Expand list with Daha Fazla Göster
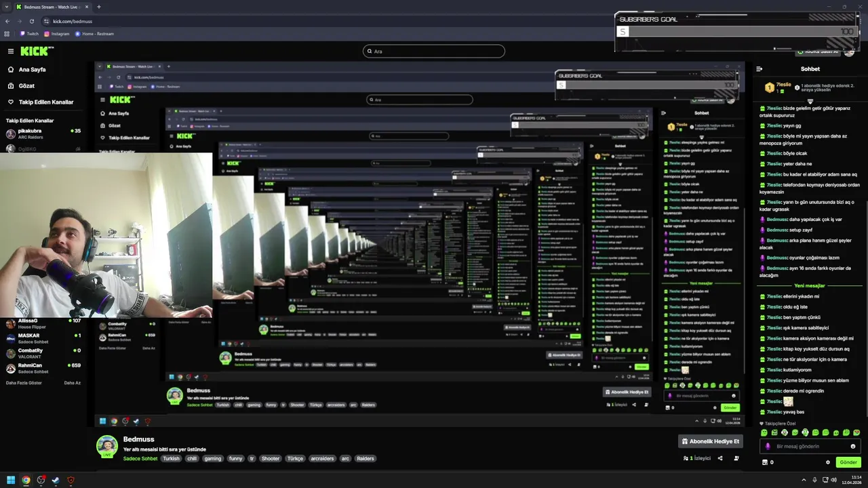 pyautogui.click(x=24, y=382)
